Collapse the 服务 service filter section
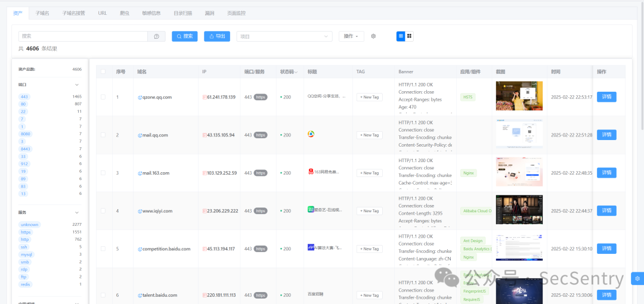Viewport: 644px width, 304px height. [x=76, y=212]
